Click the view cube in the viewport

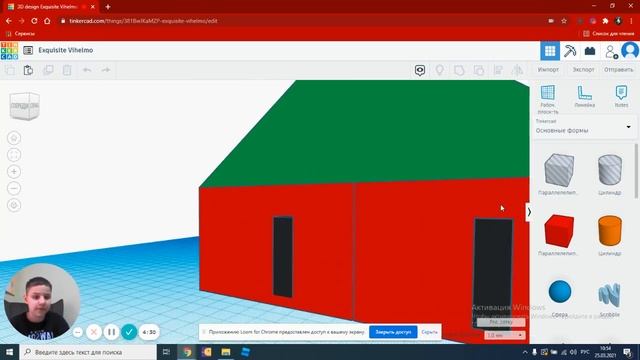(24, 106)
